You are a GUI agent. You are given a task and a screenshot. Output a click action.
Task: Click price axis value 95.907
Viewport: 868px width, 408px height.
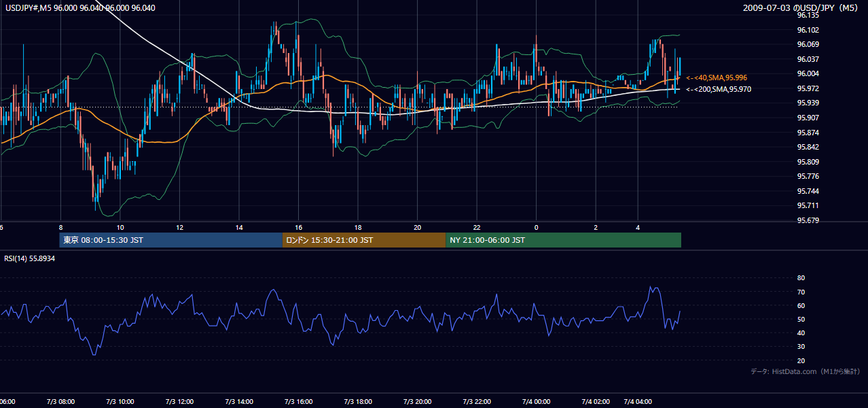pyautogui.click(x=807, y=118)
